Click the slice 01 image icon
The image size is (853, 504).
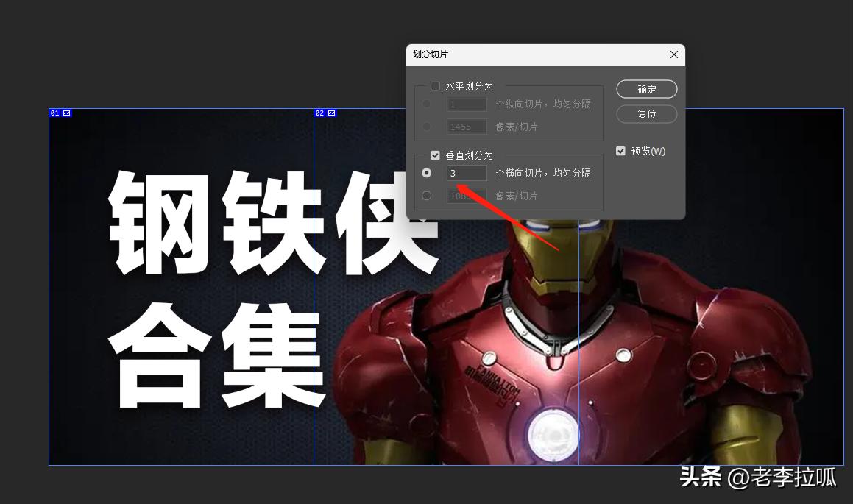[66, 113]
